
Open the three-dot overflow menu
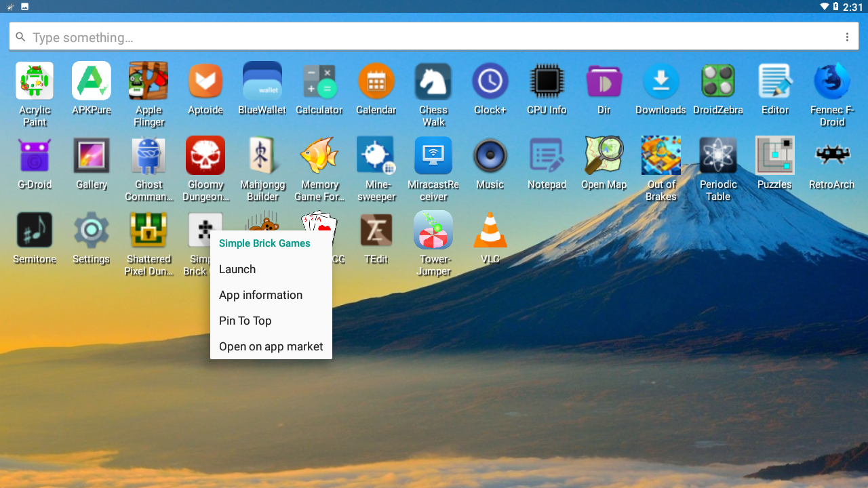click(x=847, y=37)
